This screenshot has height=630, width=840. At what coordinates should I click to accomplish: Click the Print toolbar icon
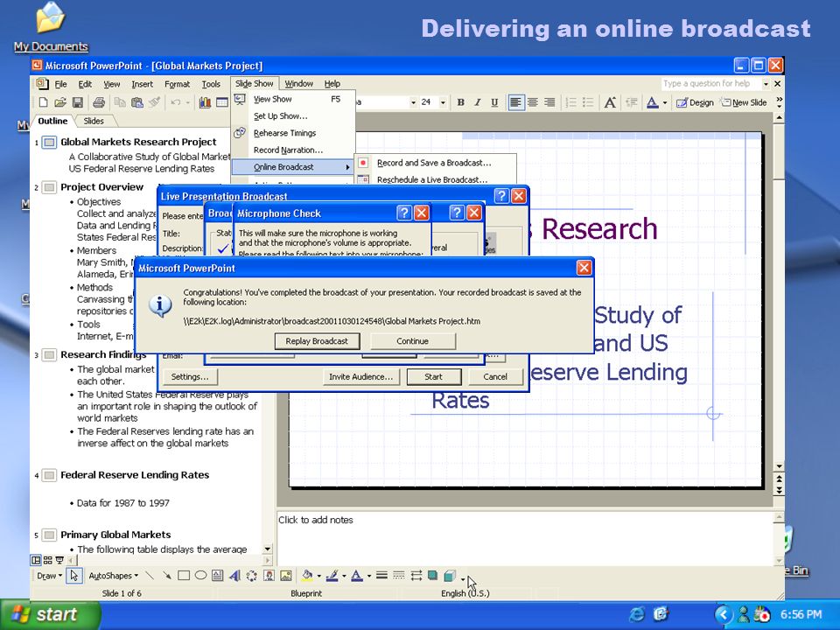pos(99,102)
